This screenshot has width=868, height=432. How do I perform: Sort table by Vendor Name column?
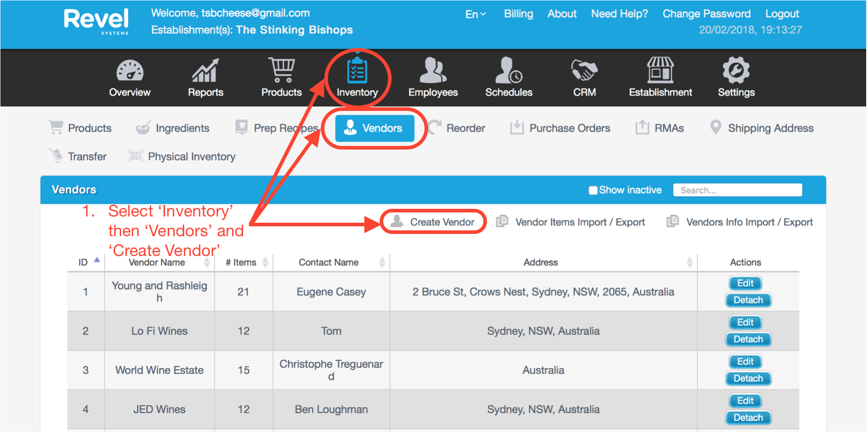159,262
